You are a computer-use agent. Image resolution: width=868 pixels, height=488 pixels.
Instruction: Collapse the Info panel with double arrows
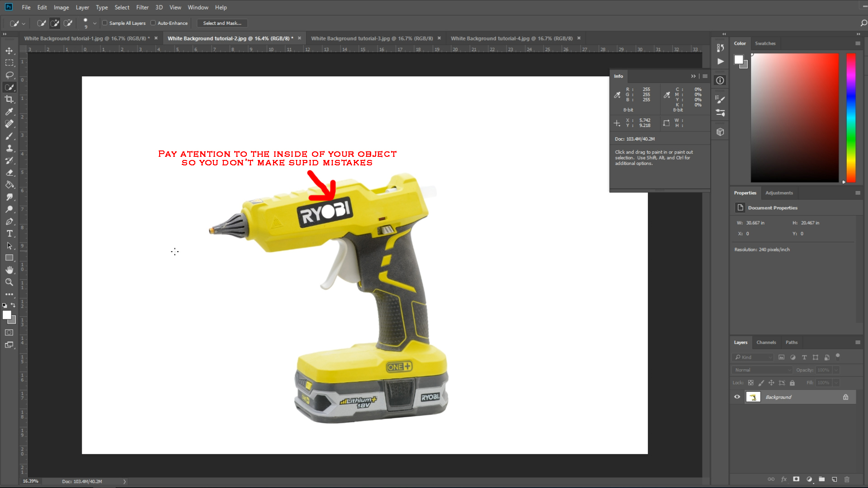point(693,76)
